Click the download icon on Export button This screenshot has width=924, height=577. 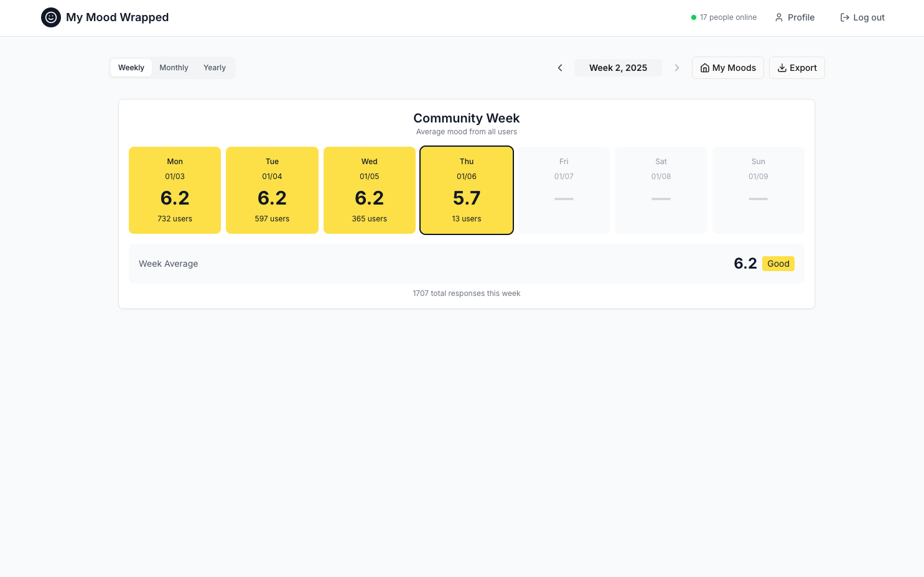[x=782, y=68]
